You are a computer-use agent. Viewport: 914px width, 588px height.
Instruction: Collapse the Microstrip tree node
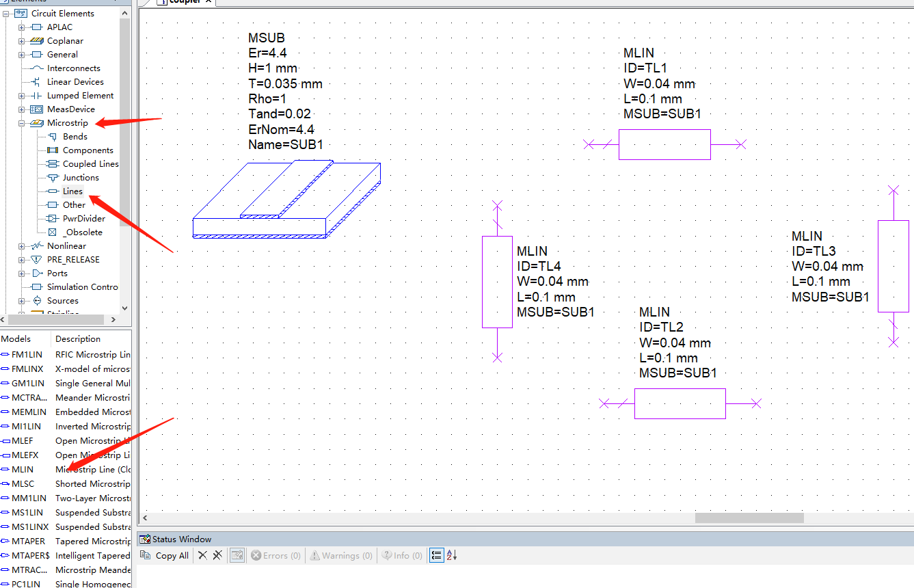click(21, 123)
